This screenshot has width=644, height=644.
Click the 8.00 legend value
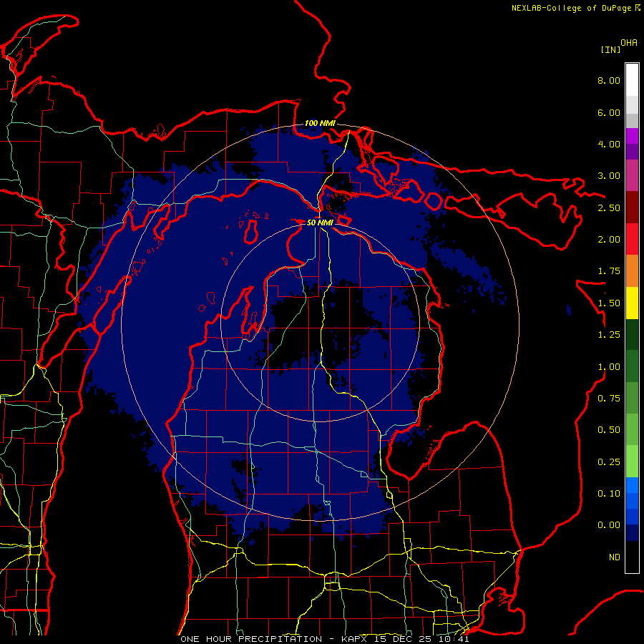click(609, 80)
